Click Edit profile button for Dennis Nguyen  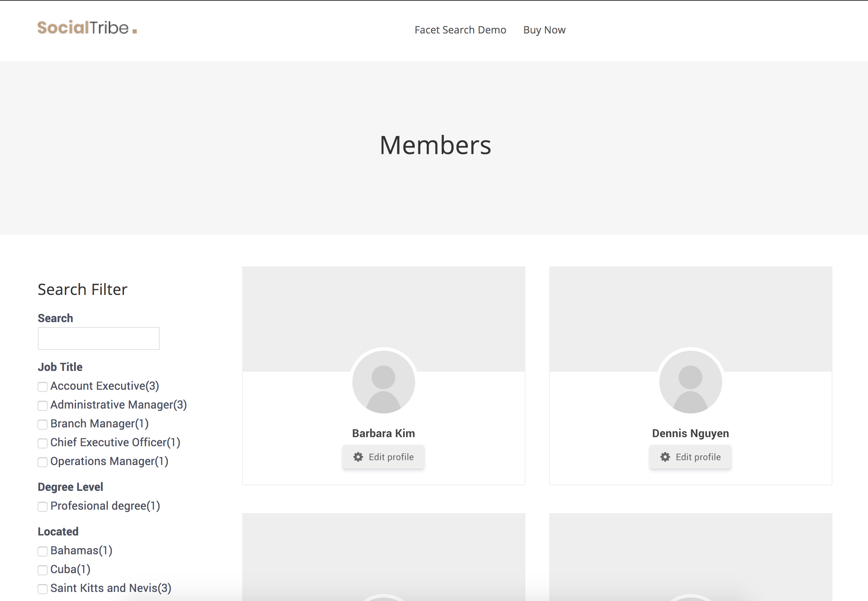click(x=690, y=457)
